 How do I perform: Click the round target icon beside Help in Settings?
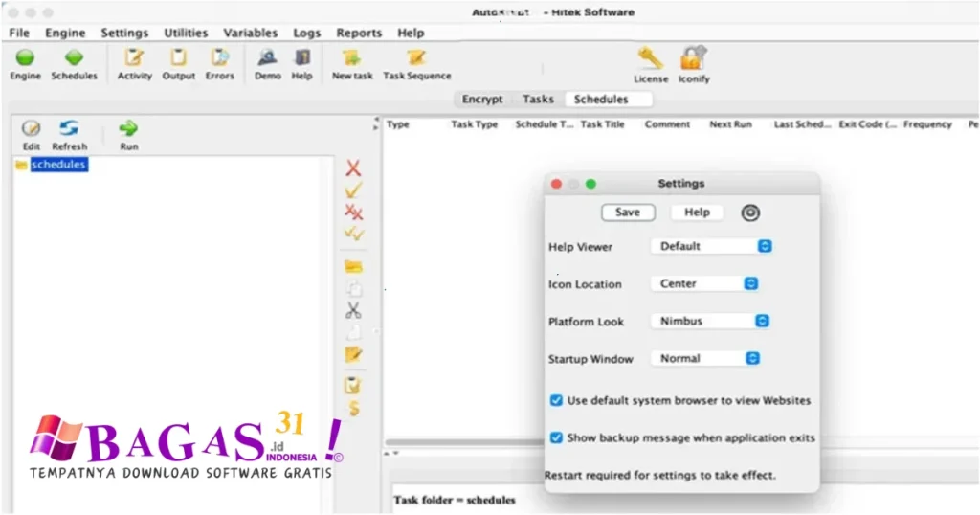tap(750, 213)
